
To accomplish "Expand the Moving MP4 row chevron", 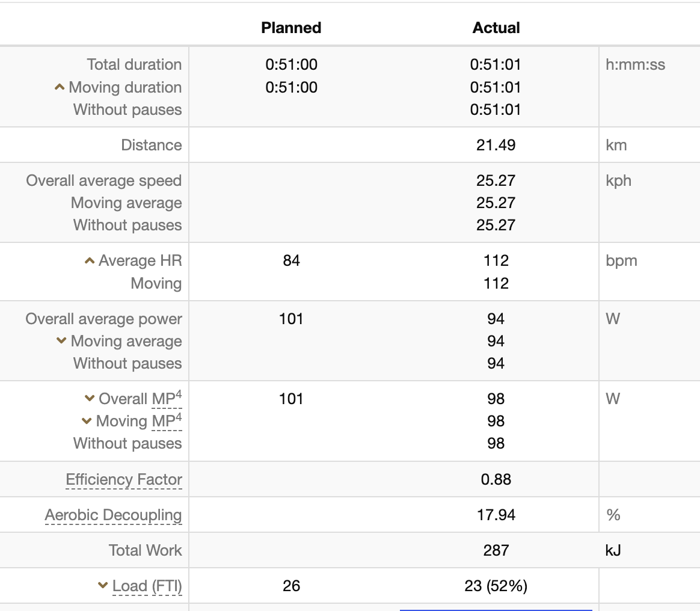I will (x=87, y=421).
